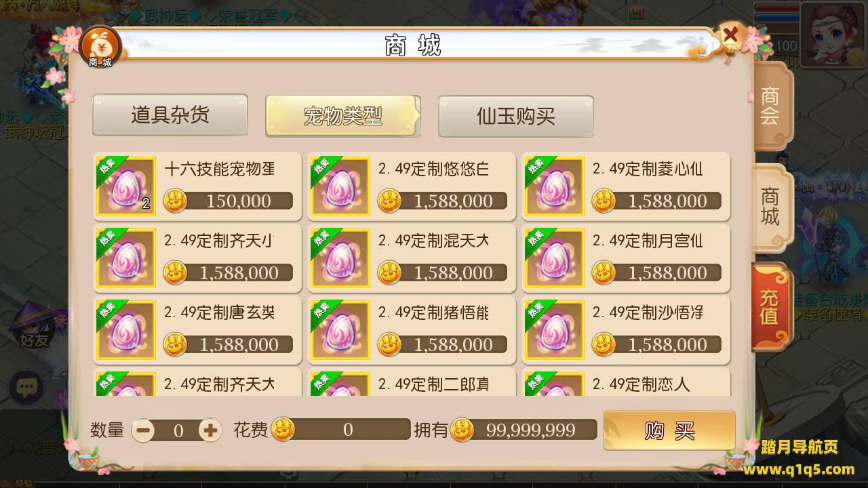Image resolution: width=868 pixels, height=488 pixels.
Task: Decrease quantity with the minus button
Action: [x=142, y=430]
